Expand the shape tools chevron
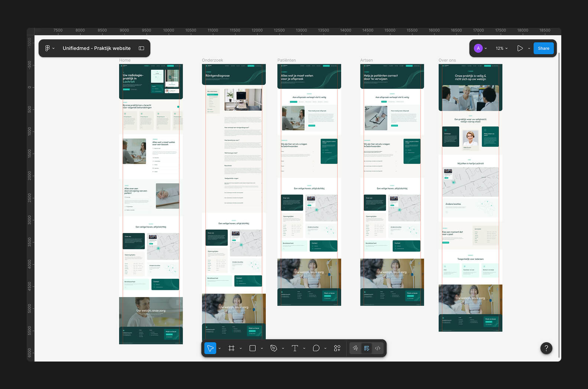This screenshot has height=389, width=588. pyautogui.click(x=262, y=348)
